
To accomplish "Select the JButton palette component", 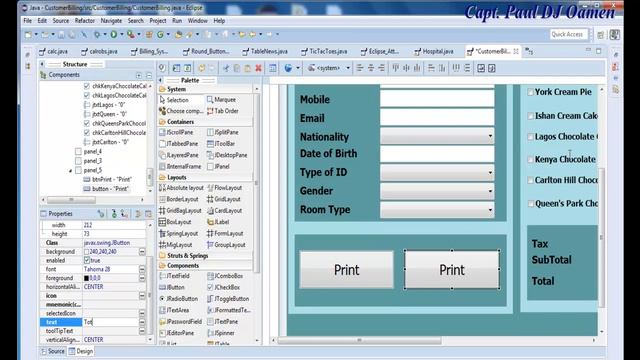I will pos(172,287).
